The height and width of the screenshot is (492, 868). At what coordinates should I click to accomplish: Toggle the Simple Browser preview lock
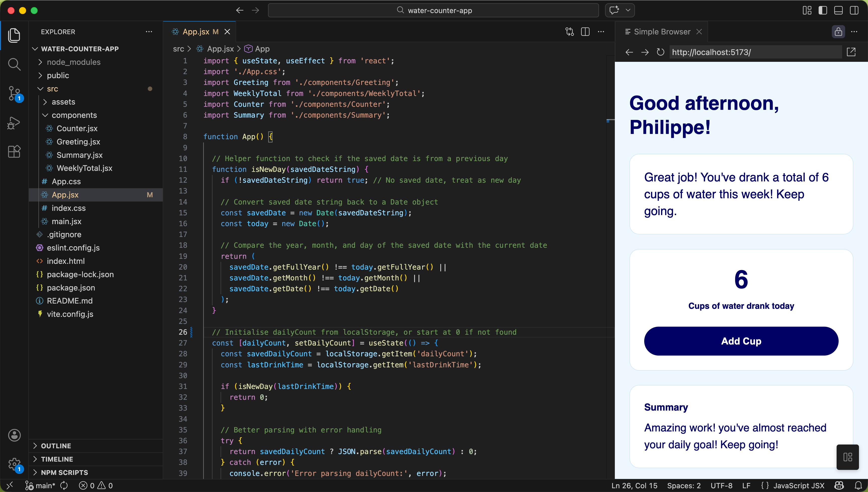point(838,31)
